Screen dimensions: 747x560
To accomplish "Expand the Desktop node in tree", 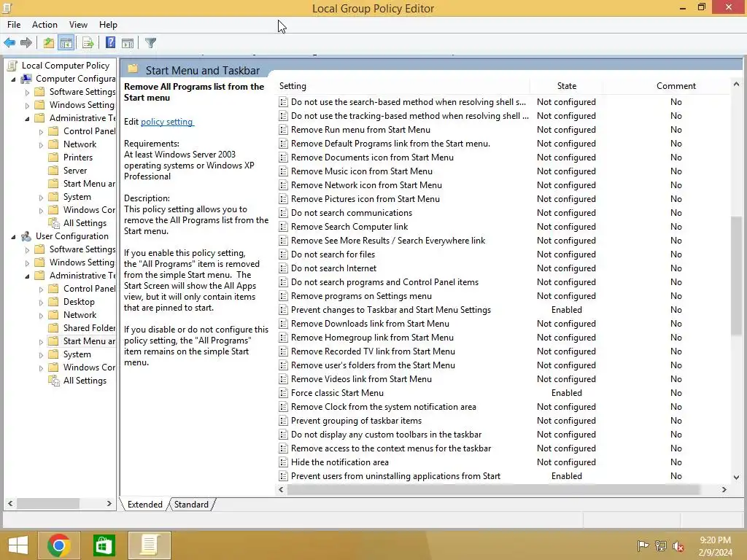I will tap(41, 303).
